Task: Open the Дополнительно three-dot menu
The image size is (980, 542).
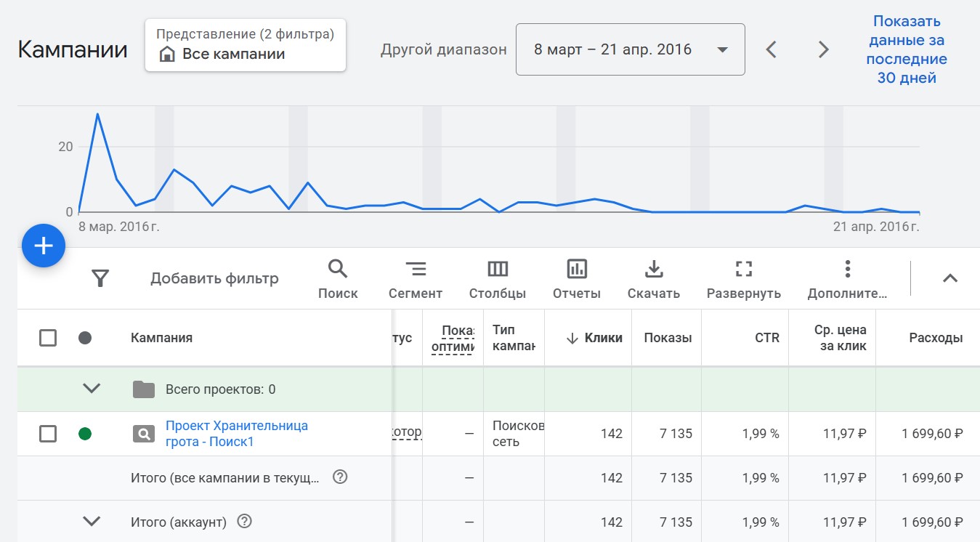Action: click(847, 280)
